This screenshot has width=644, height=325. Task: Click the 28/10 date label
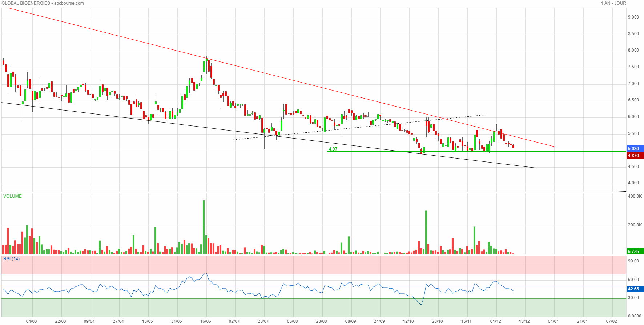tap(438, 321)
